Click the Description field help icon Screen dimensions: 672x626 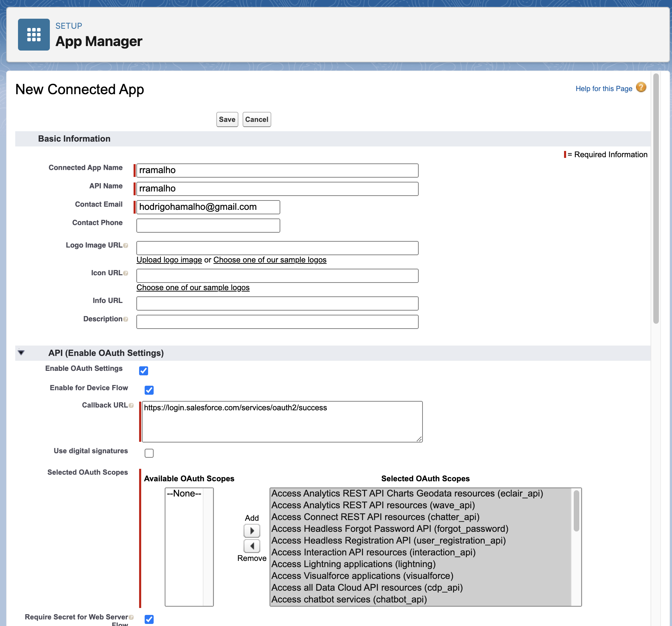[126, 319]
